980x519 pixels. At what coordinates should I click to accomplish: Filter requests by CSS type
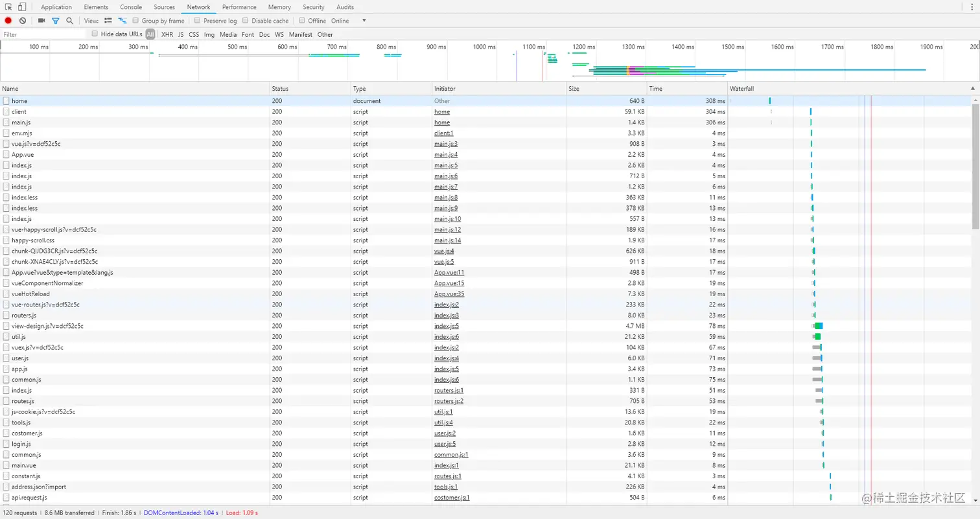coord(194,34)
